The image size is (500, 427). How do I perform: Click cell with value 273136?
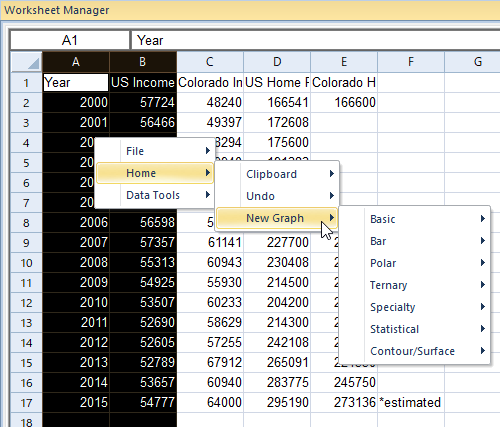(x=344, y=402)
